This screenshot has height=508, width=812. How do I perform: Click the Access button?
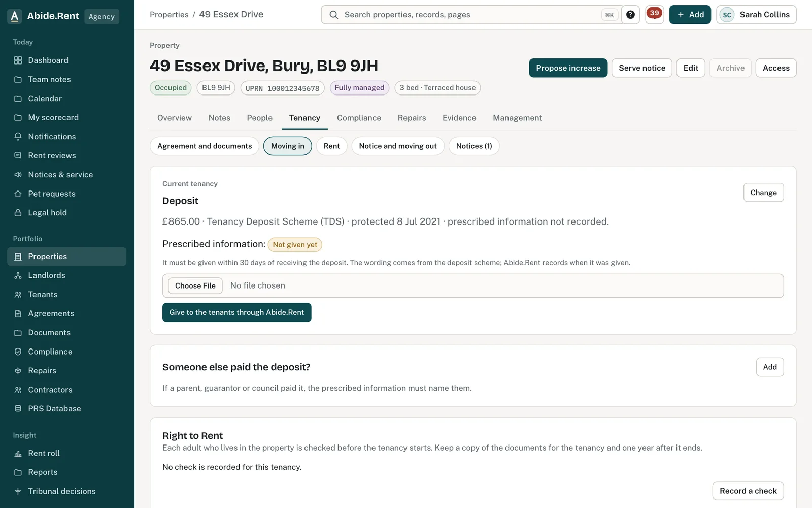tap(776, 68)
